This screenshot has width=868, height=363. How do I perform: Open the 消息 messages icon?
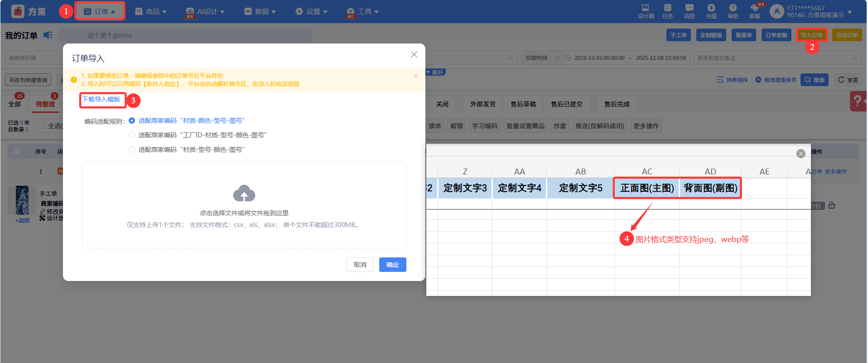[x=689, y=11]
